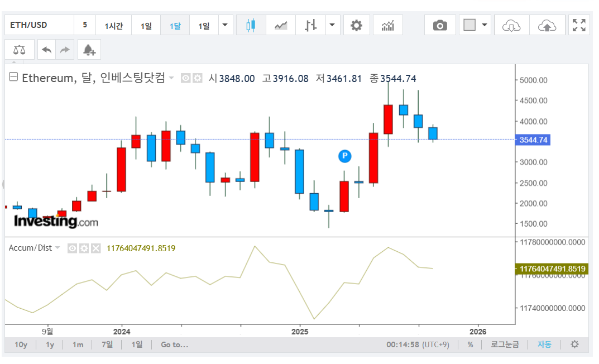Toggle the 자동 auto scale
The height and width of the screenshot is (364, 599).
pyautogui.click(x=544, y=344)
